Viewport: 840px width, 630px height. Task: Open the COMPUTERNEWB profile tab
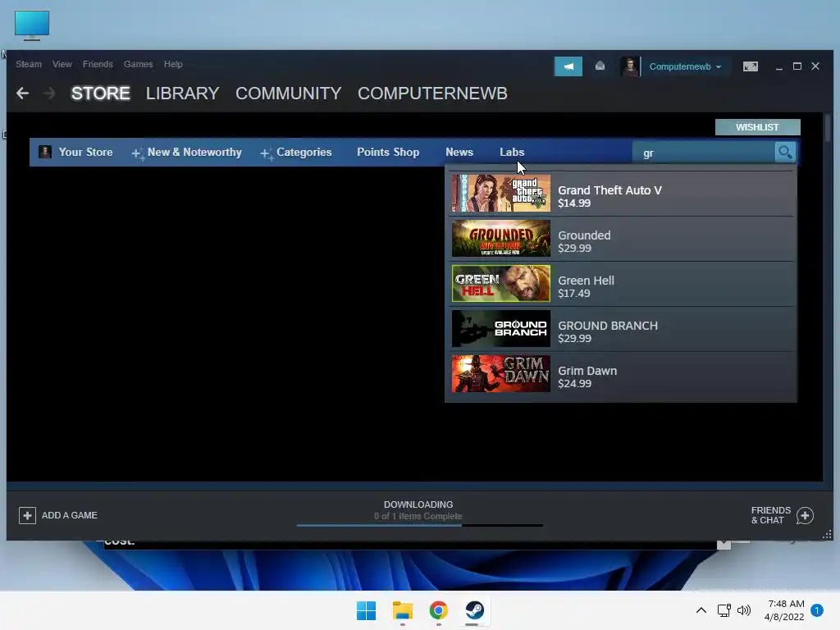pos(432,94)
